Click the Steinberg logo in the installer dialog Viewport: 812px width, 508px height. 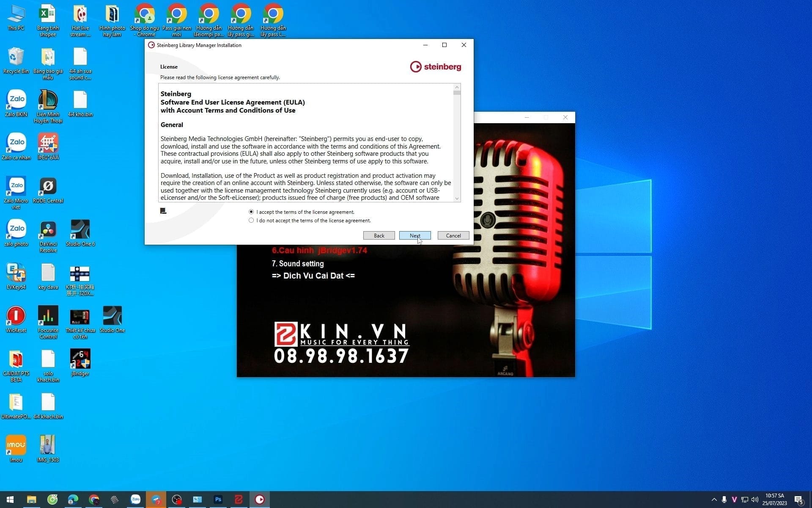pos(435,66)
